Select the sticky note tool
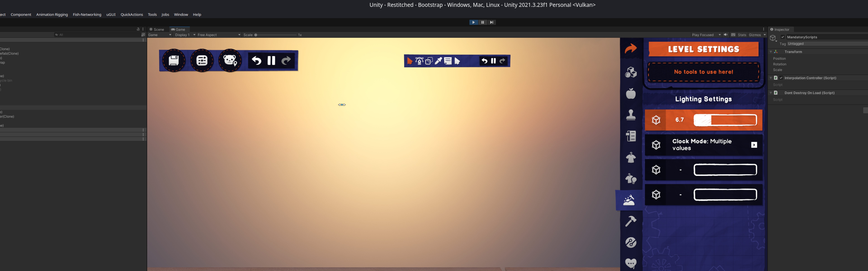The width and height of the screenshot is (868, 271). pyautogui.click(x=448, y=61)
